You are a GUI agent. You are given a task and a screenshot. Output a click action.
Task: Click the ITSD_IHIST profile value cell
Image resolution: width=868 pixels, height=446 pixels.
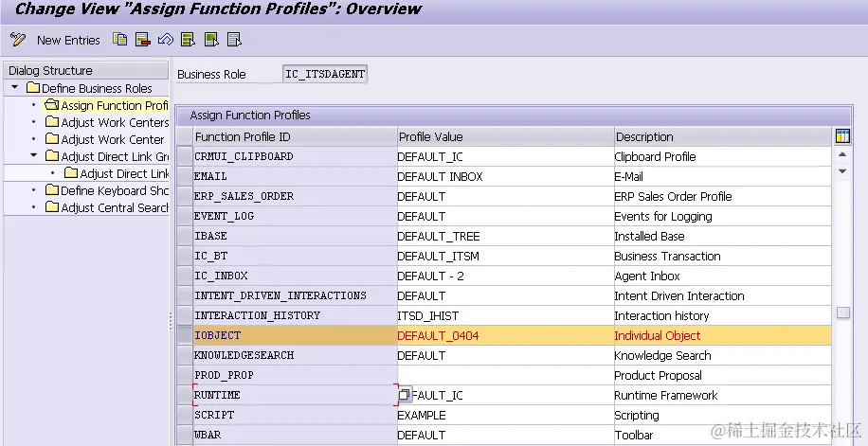pos(506,316)
